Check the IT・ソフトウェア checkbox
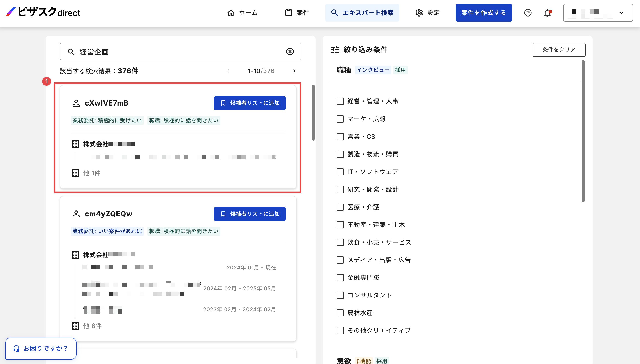This screenshot has width=640, height=364. pyautogui.click(x=340, y=172)
